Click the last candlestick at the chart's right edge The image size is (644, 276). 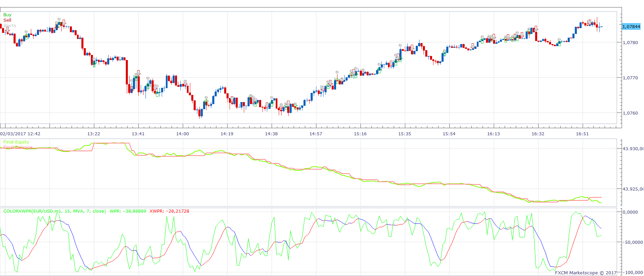point(601,27)
